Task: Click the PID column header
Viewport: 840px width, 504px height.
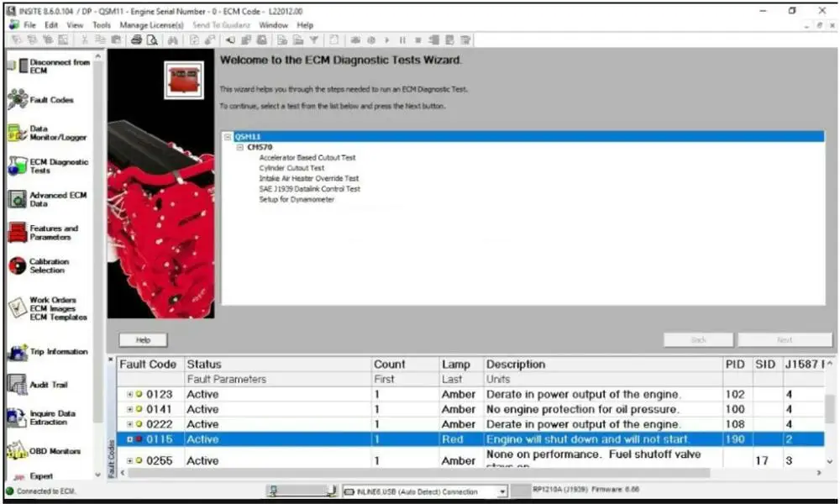Action: tap(738, 365)
